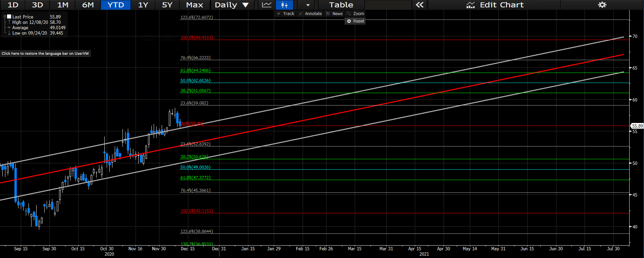Activate the Track crosshair tool
644x258 pixels.
tap(286, 14)
